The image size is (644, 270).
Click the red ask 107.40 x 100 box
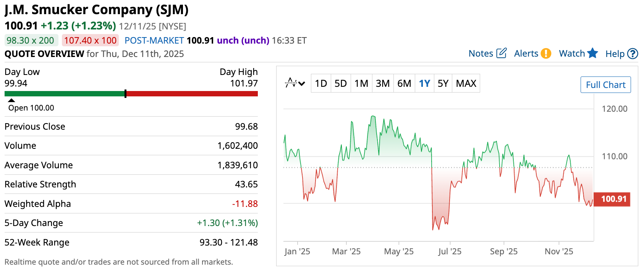pyautogui.click(x=90, y=41)
